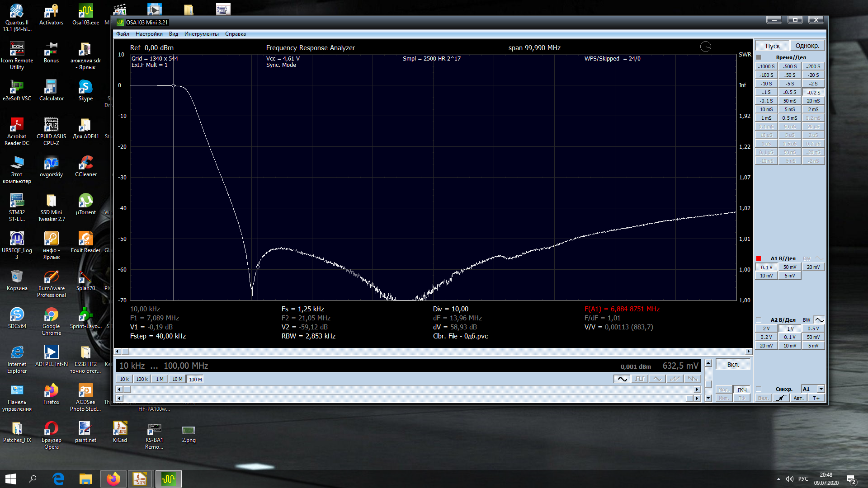Select the rising sawtooth waveform icon

tap(675, 379)
